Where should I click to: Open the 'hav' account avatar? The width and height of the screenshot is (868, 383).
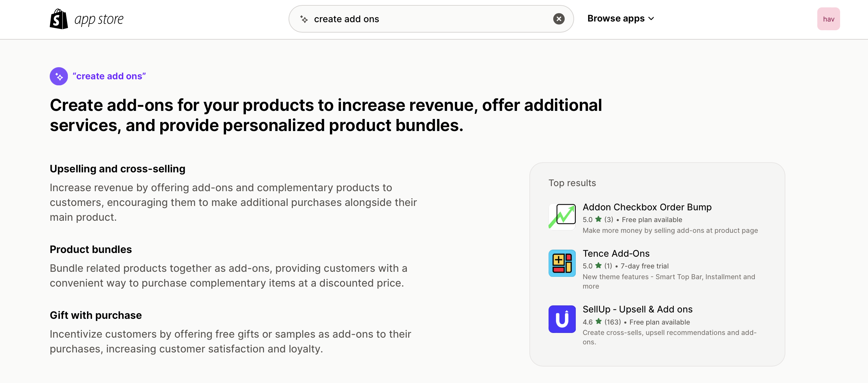coord(828,19)
